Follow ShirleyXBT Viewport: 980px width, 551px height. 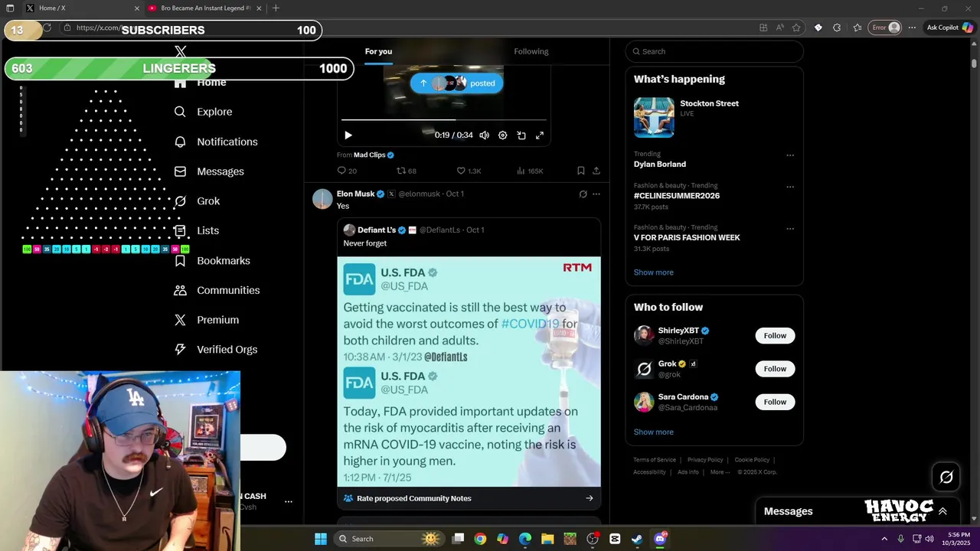click(775, 336)
